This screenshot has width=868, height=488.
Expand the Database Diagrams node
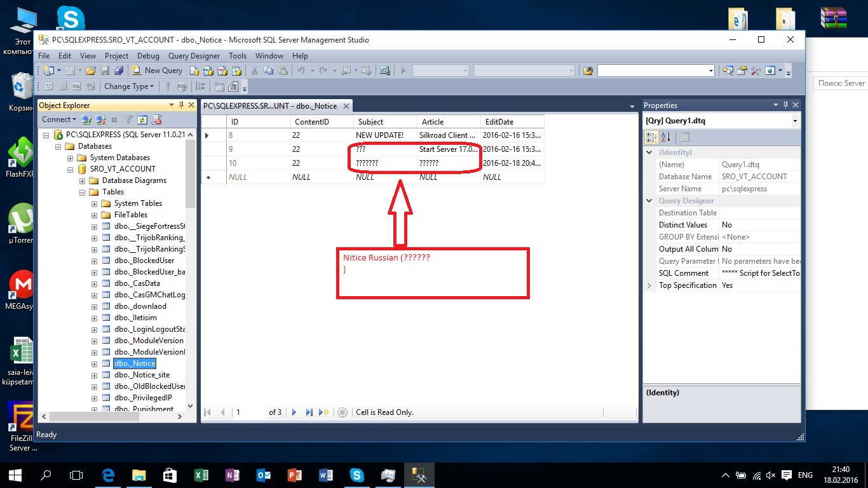pyautogui.click(x=83, y=180)
